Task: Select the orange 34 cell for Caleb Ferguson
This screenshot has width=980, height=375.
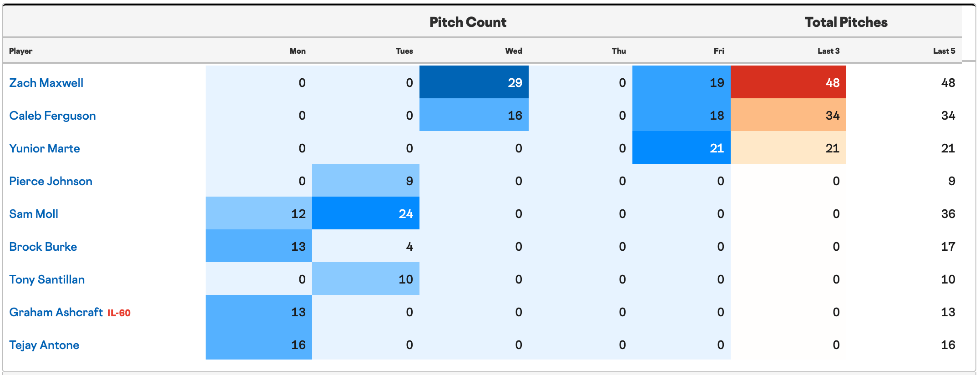Action: click(788, 115)
